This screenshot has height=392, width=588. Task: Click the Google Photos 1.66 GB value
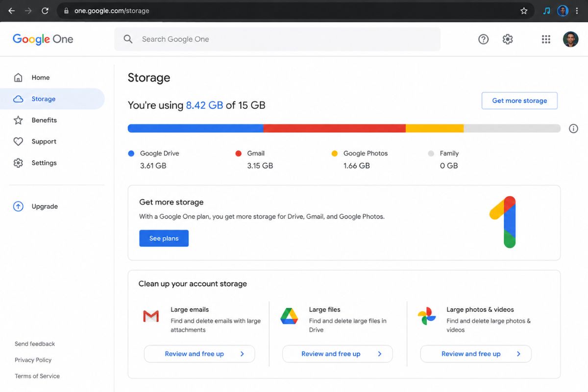pos(357,166)
